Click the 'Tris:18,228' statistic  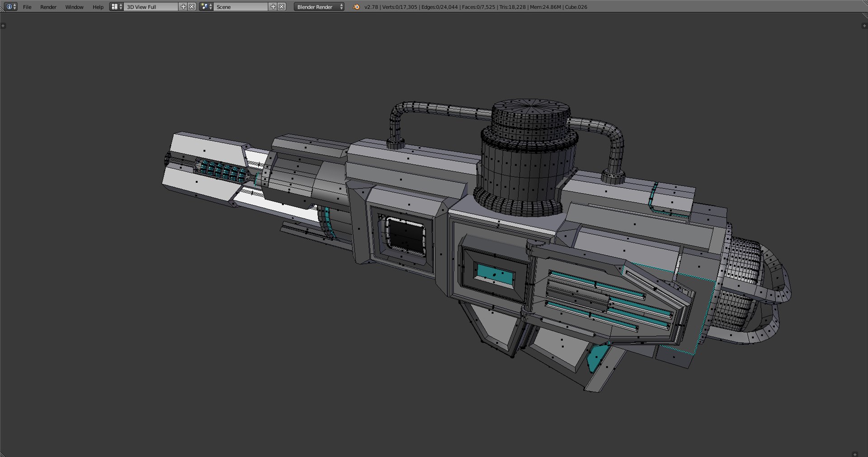(x=512, y=7)
